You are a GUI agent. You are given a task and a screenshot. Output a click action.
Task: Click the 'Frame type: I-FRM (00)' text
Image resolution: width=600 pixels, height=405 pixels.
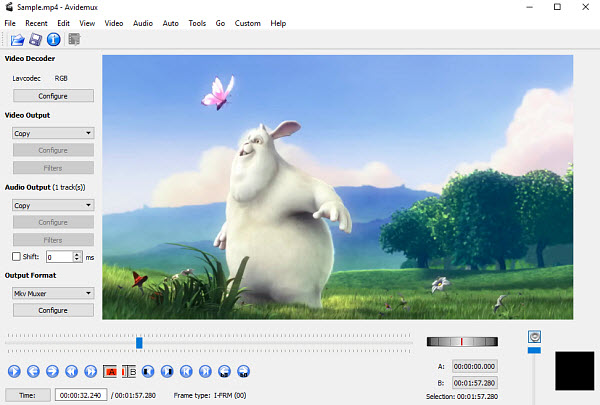click(x=210, y=395)
